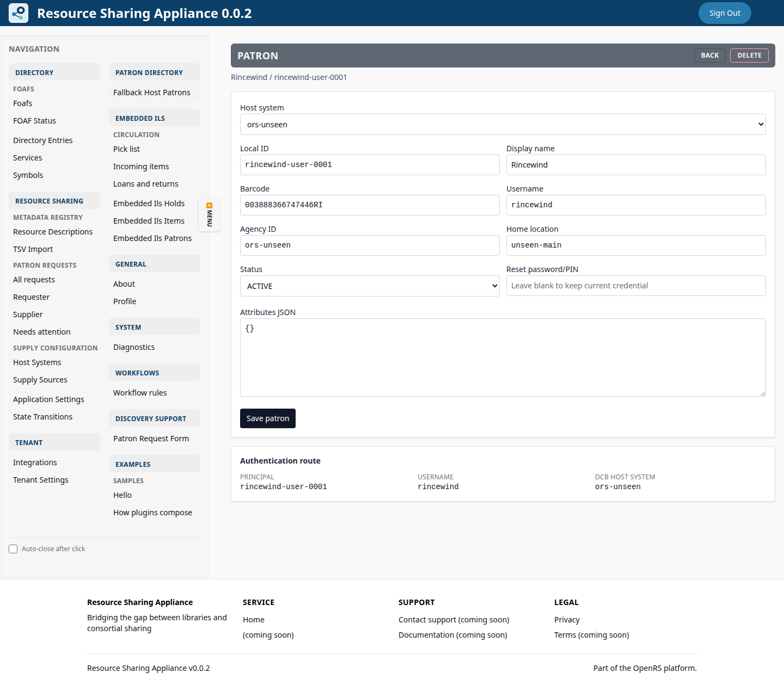Collapse the side MENU tab handle
784x691 pixels.
[x=209, y=214]
